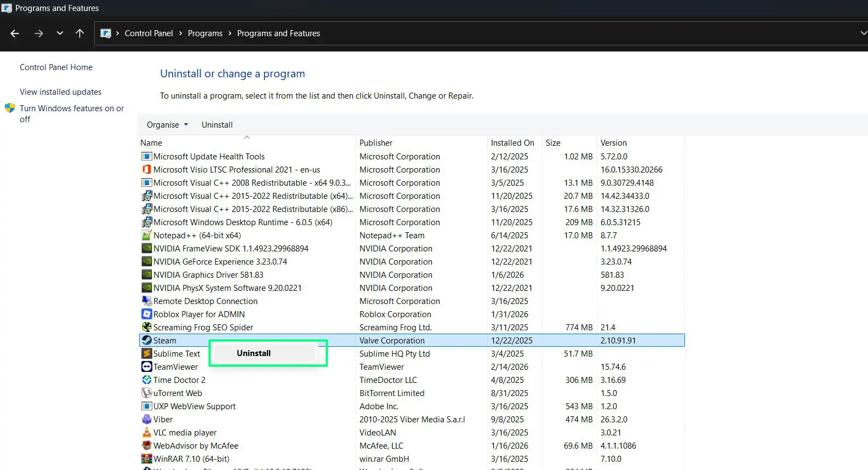Click BitTorrent Limited publisher entry
This screenshot has height=470, width=868.
click(x=392, y=393)
